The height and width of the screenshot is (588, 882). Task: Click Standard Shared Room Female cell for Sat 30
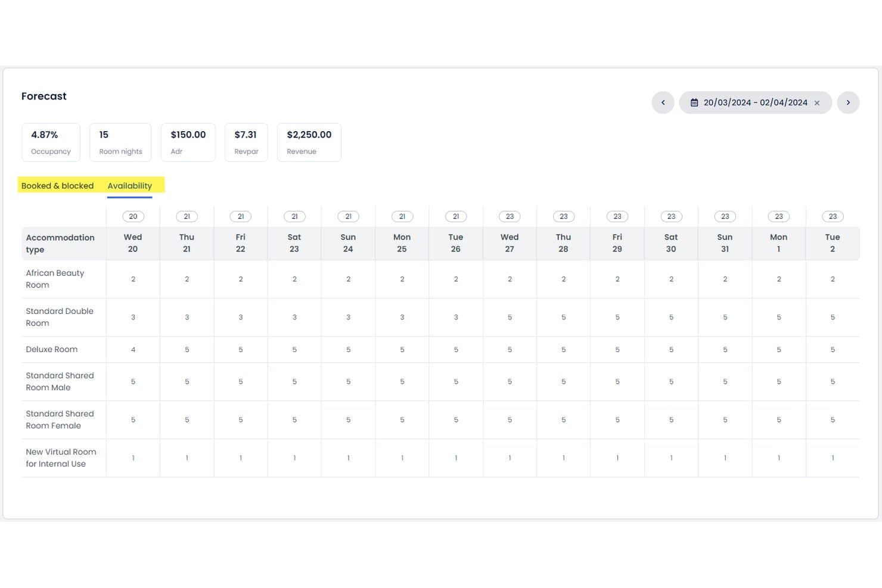click(671, 420)
